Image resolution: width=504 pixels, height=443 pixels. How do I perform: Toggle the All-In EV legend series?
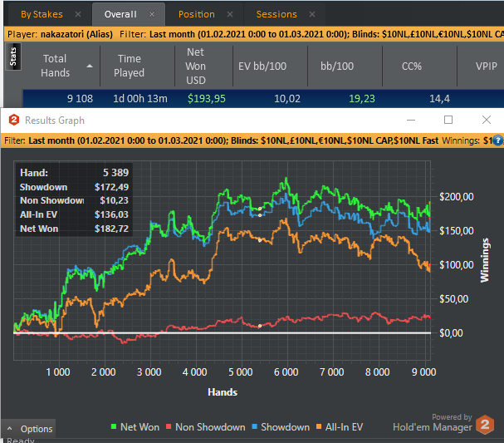340,427
